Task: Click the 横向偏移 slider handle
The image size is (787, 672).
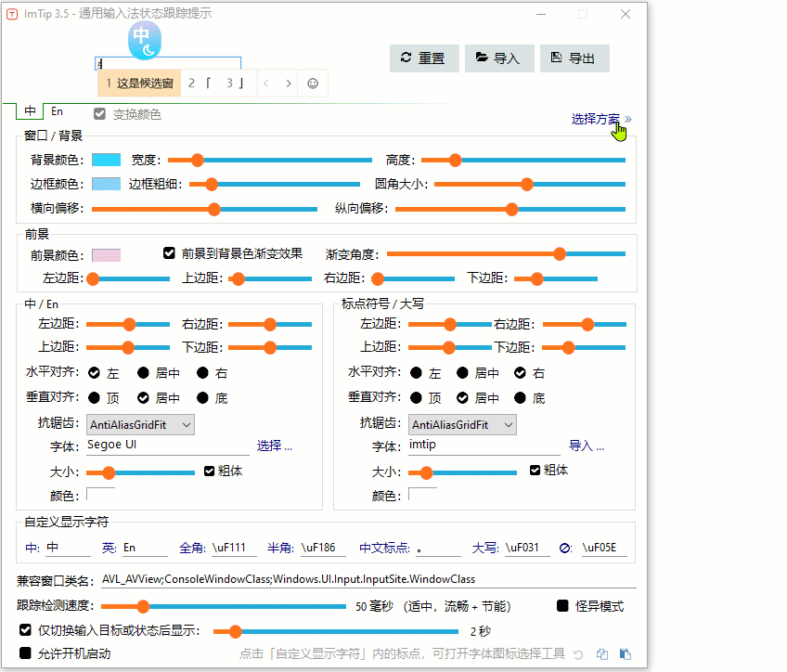Action: pyautogui.click(x=214, y=209)
